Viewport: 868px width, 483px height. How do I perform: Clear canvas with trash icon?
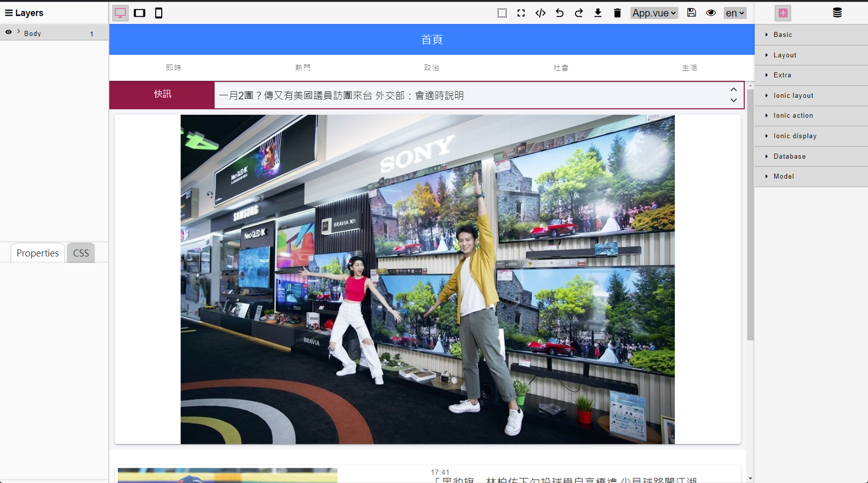[x=618, y=13]
